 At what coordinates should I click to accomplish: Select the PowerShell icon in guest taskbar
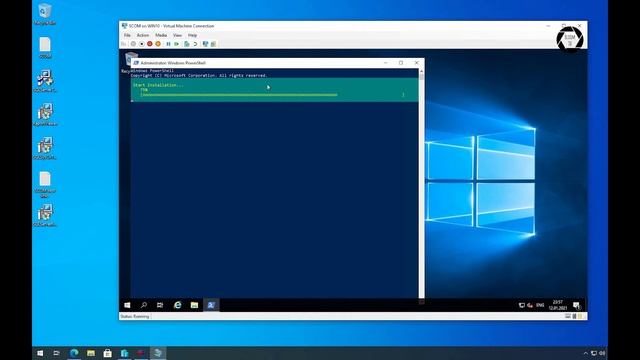coord(211,305)
